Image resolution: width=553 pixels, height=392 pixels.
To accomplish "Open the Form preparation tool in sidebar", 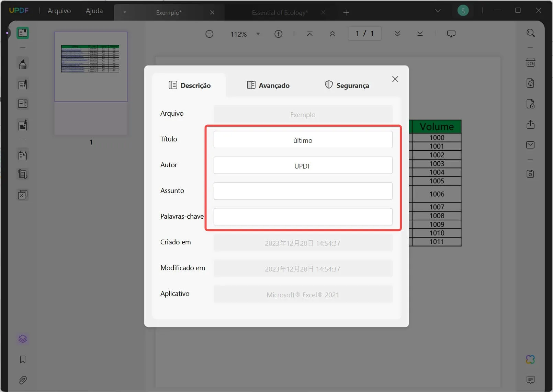I will point(23,104).
